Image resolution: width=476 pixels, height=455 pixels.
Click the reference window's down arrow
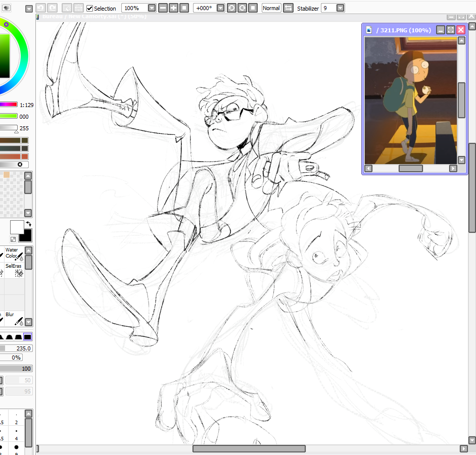click(461, 160)
